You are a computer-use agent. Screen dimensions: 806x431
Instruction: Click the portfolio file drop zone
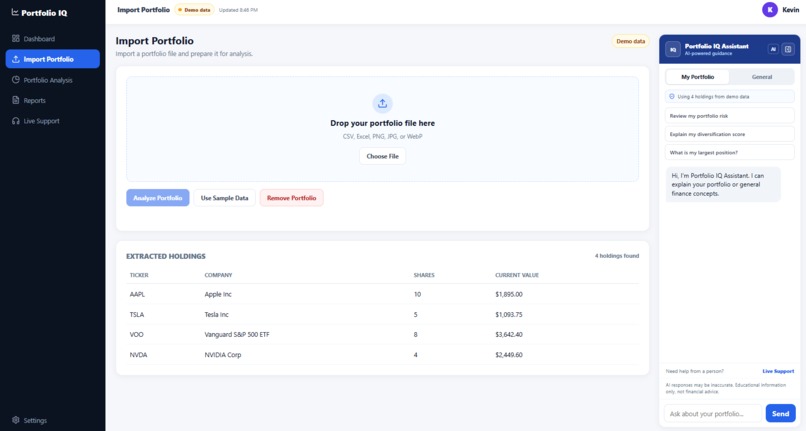(382, 129)
